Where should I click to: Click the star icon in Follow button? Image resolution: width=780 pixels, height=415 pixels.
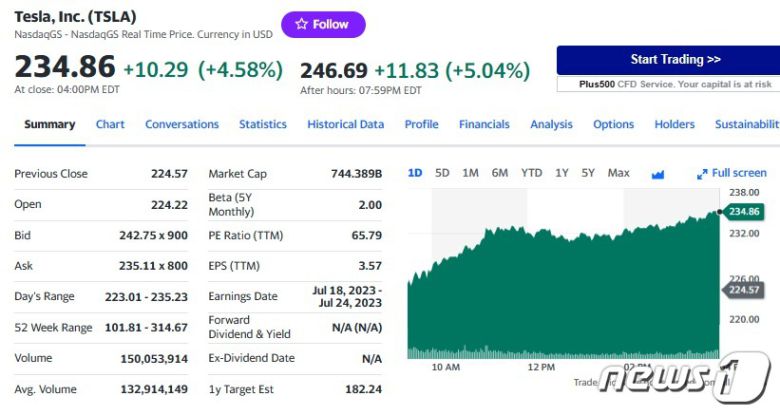coord(301,24)
